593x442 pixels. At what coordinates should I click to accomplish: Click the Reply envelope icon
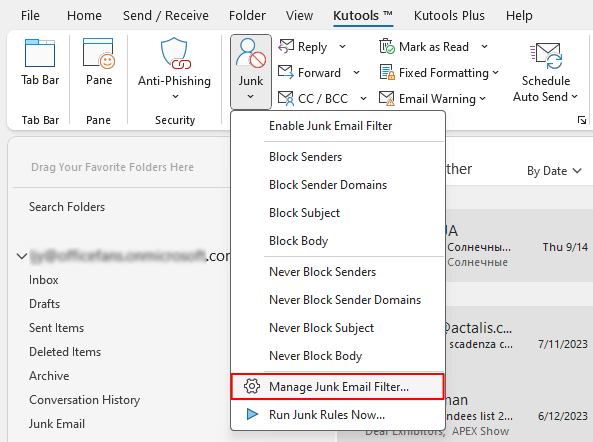point(286,47)
